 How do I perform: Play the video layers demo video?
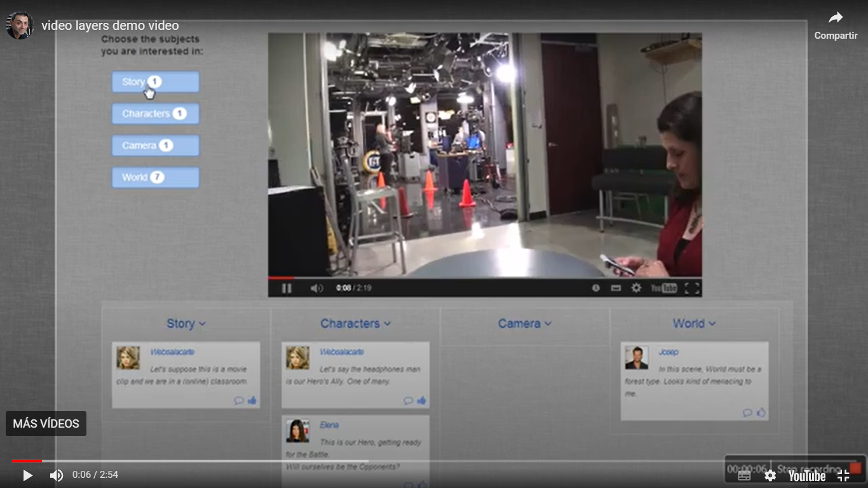[27, 475]
